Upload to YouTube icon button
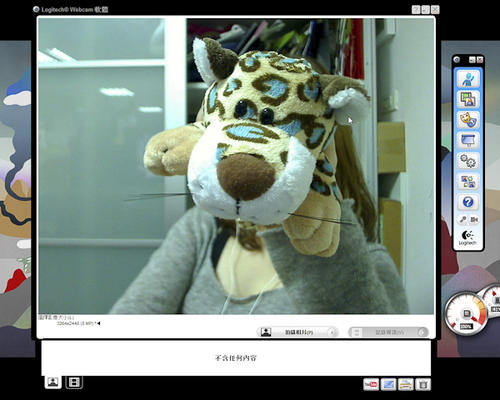The width and height of the screenshot is (500, 400). [x=371, y=384]
